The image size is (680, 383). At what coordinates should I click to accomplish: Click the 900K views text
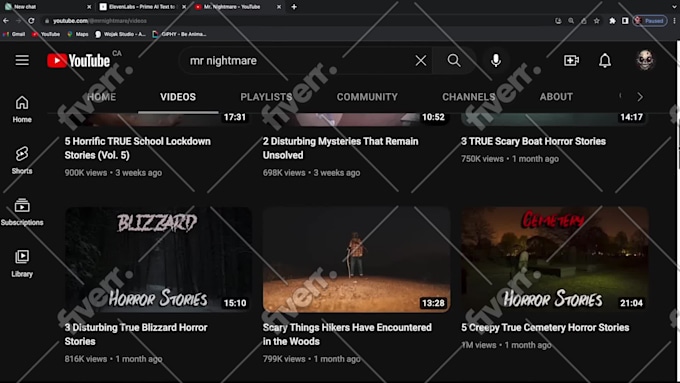click(85, 173)
